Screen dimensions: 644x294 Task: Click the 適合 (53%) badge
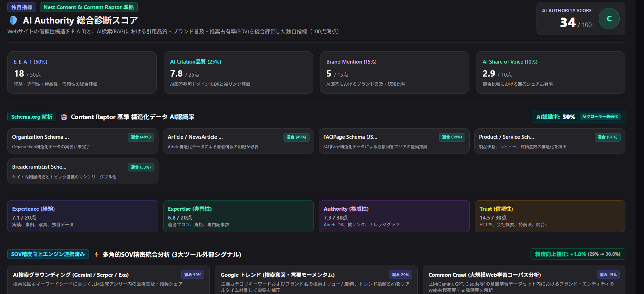[x=141, y=167]
